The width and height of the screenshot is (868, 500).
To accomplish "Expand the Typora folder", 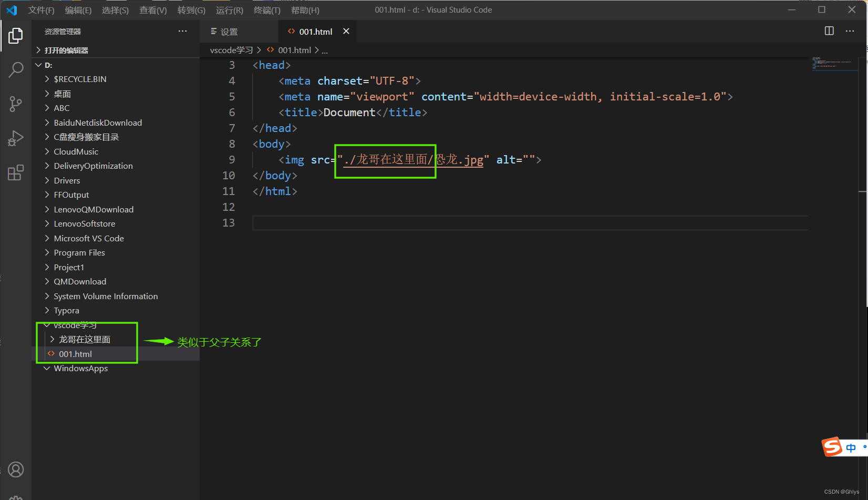I will pos(116,310).
